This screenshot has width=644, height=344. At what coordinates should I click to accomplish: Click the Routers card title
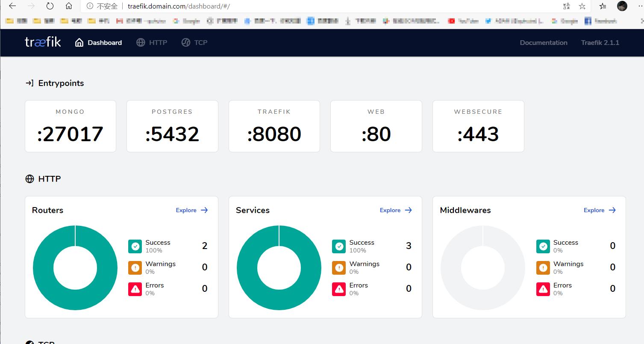[x=47, y=210]
